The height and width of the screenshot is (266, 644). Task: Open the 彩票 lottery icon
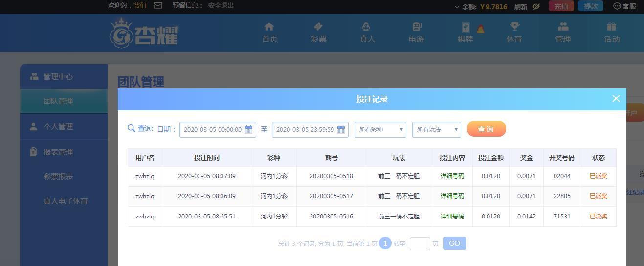pos(318,26)
